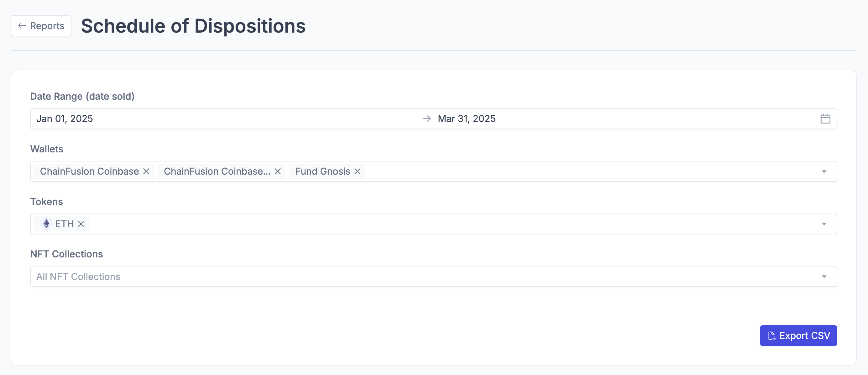The width and height of the screenshot is (868, 375).
Task: Edit the start date Jan 01, 2025
Action: point(65,119)
